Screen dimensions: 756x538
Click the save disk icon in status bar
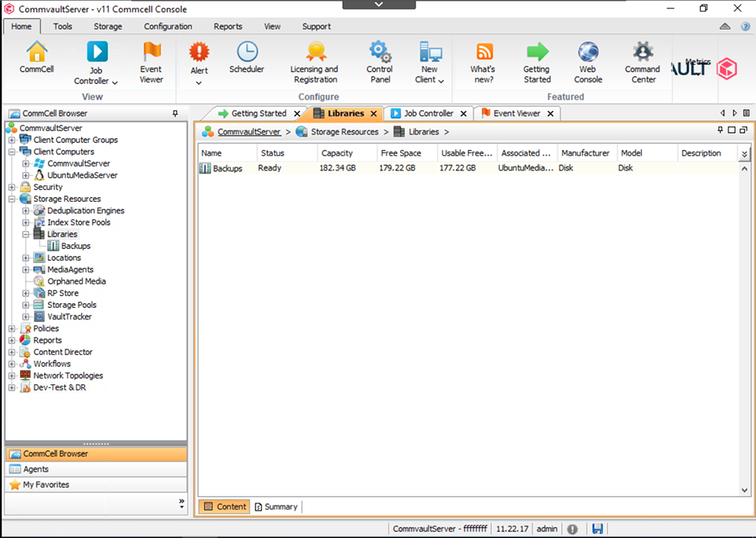pos(597,529)
